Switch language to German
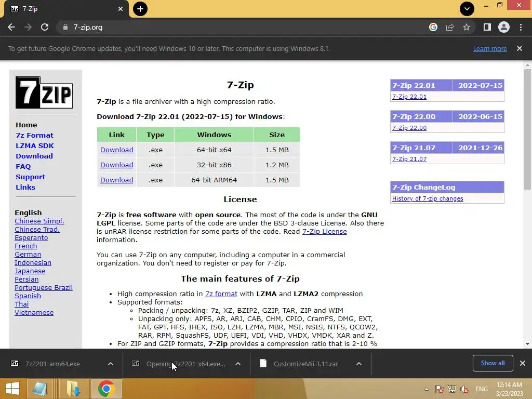 28,255
